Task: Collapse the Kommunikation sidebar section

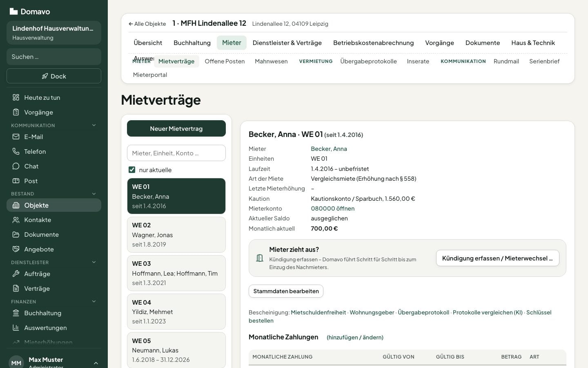Action: [94, 125]
